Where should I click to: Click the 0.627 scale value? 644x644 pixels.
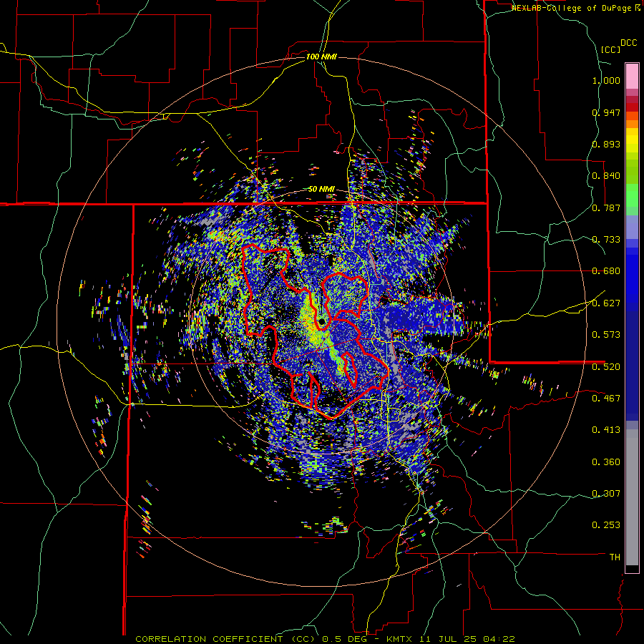tap(606, 303)
